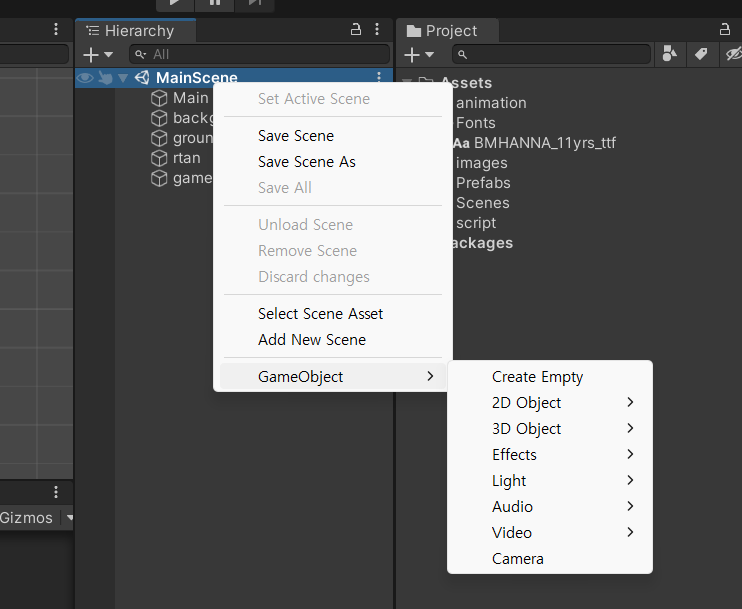Expand the Video submenu
Screen dimensions: 742x609
549,533
